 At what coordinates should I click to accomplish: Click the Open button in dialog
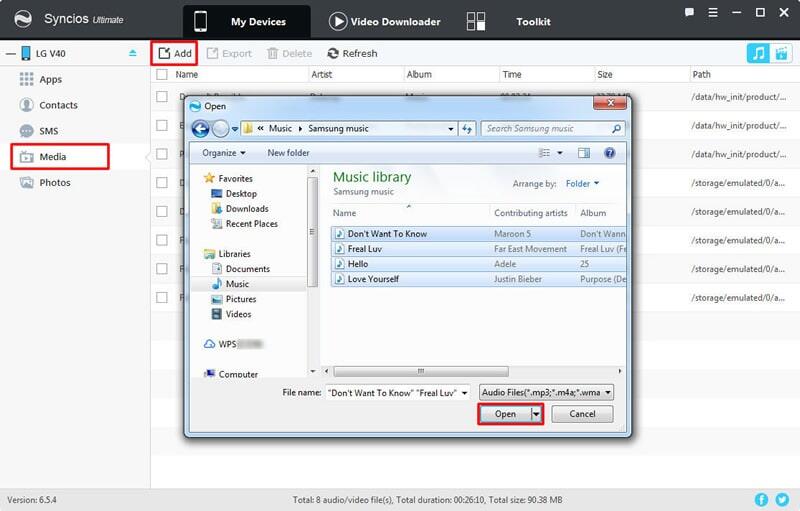tap(505, 414)
